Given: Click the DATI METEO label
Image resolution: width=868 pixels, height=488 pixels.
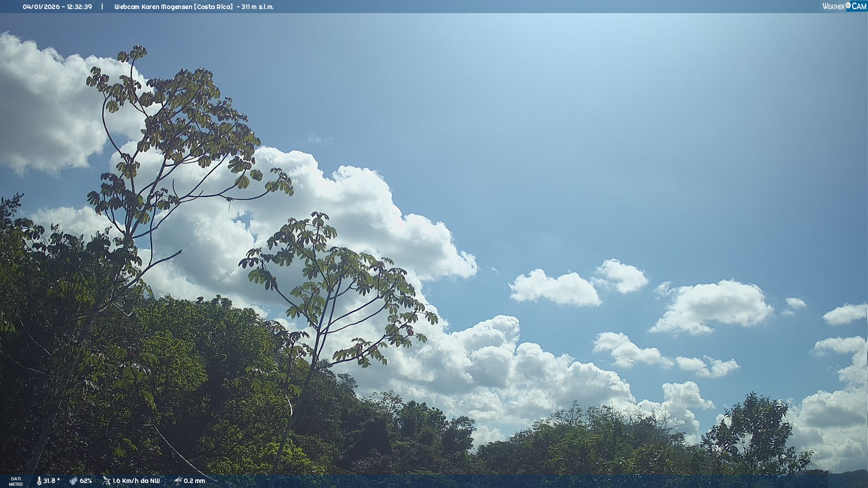Looking at the screenshot, I should pyautogui.click(x=16, y=481).
